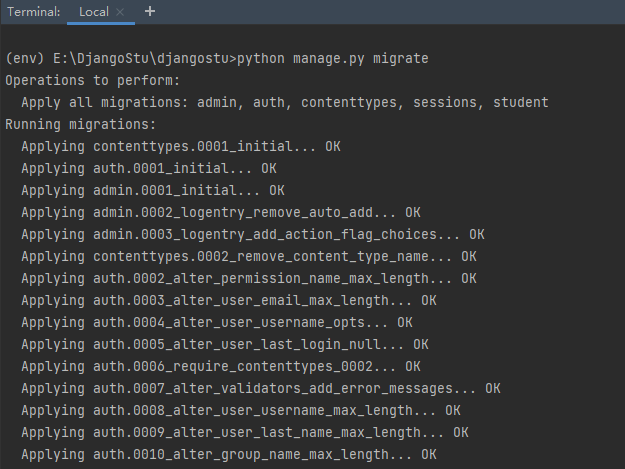The image size is (625, 469).
Task: Close the Local terminal tab
Action: coord(120,12)
